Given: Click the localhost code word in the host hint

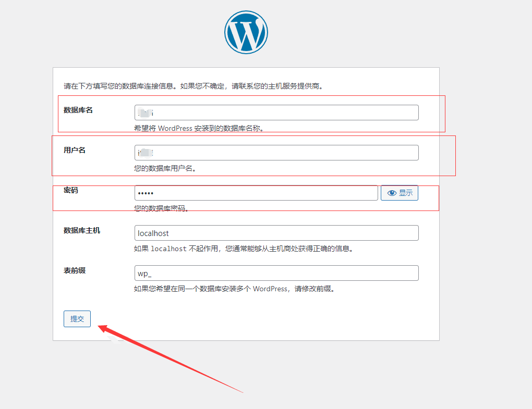Looking at the screenshot, I should tap(168, 249).
